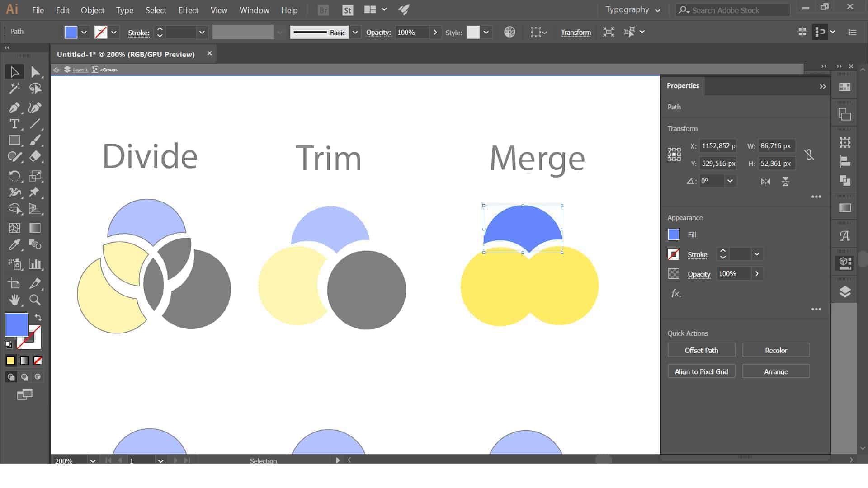Select the Rotate tool
The width and height of the screenshot is (868, 488).
14,176
